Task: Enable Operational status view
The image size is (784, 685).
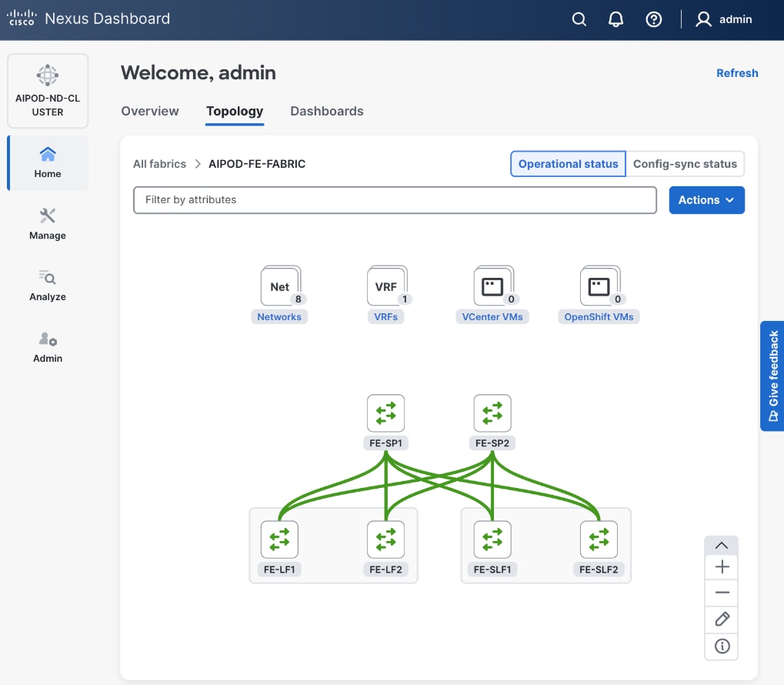Action: click(x=568, y=163)
